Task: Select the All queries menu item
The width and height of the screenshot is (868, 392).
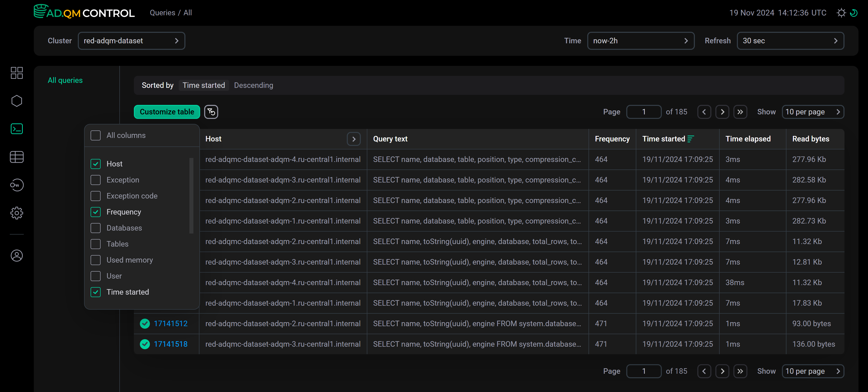Action: click(x=65, y=80)
